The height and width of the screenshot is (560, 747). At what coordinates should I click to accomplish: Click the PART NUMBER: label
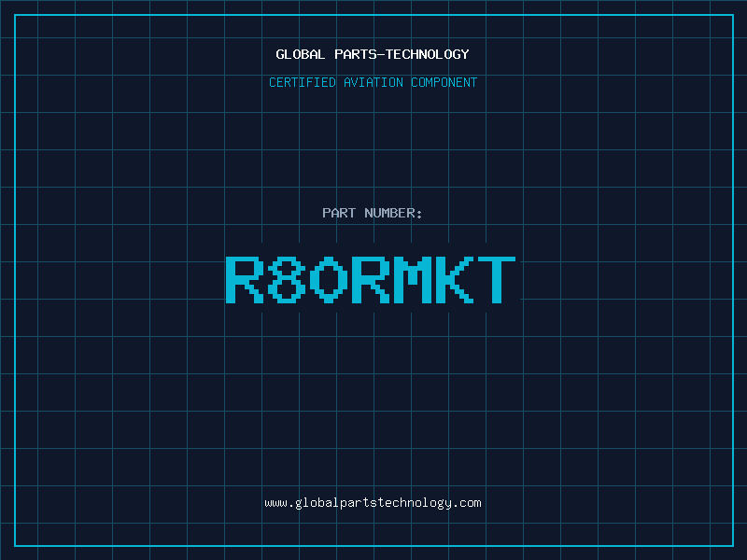coord(373,213)
